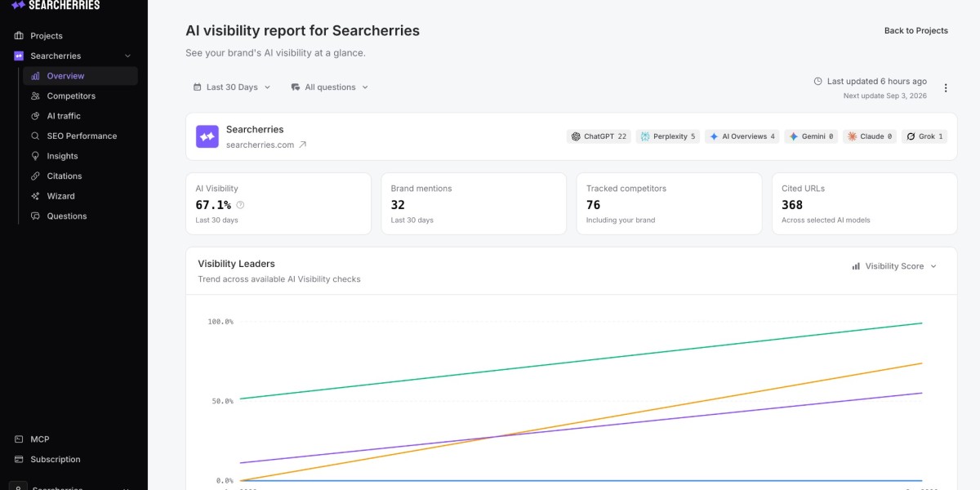The image size is (980, 490).
Task: Open the three-dot more options menu
Action: [946, 88]
